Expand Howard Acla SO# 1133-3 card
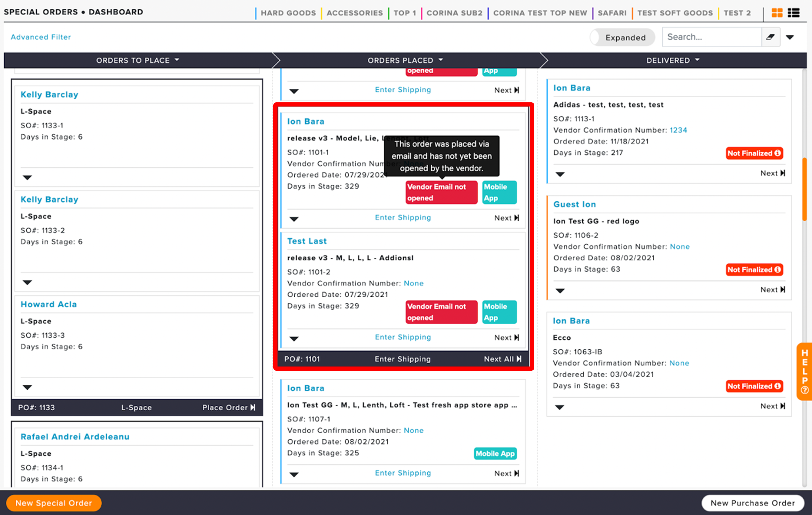The image size is (812, 515). pos(27,387)
